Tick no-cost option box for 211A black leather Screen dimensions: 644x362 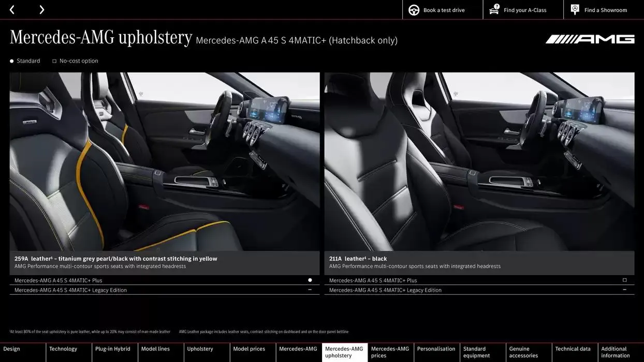[624, 280]
